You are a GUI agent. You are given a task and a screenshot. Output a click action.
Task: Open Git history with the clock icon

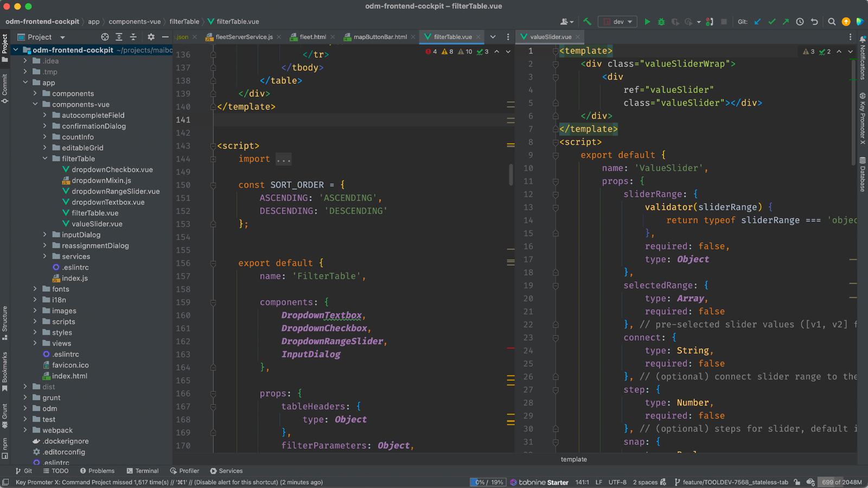coord(800,22)
